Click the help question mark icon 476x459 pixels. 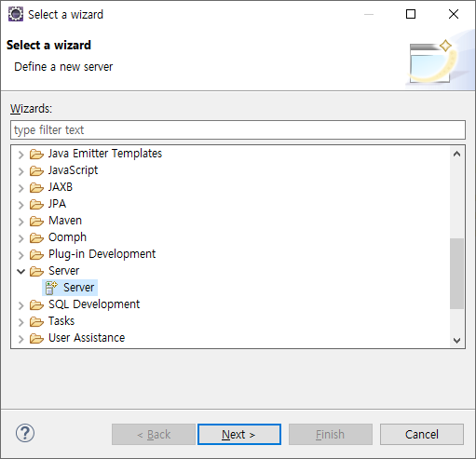coord(25,433)
